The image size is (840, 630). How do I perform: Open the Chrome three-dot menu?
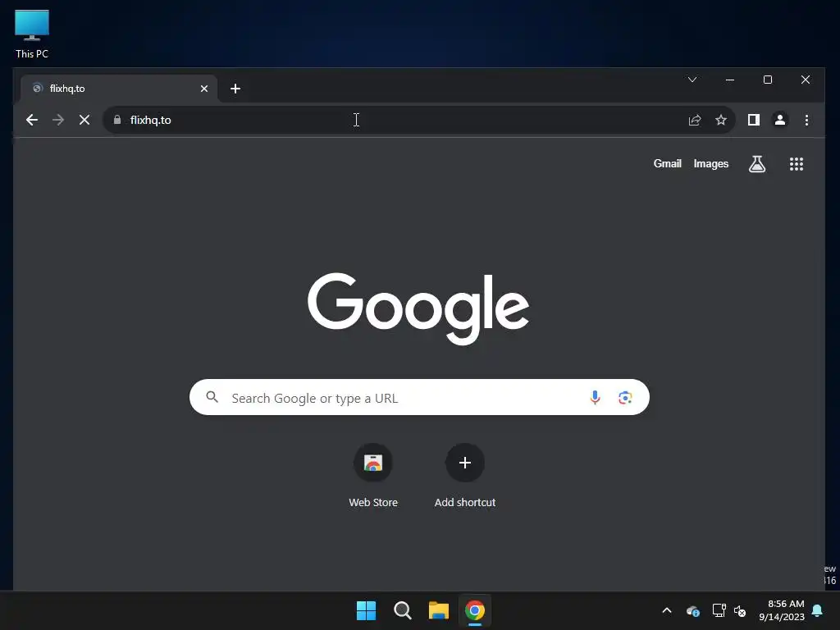806,120
